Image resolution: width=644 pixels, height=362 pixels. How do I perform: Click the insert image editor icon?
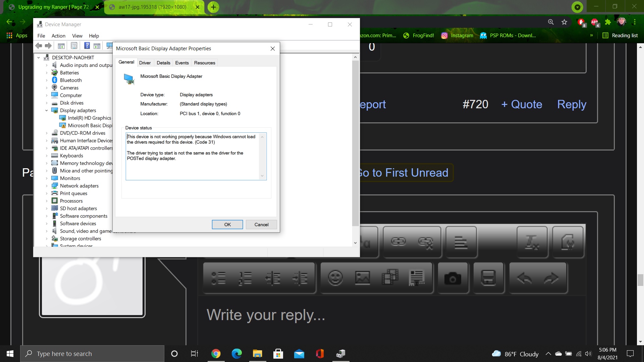pos(362,278)
